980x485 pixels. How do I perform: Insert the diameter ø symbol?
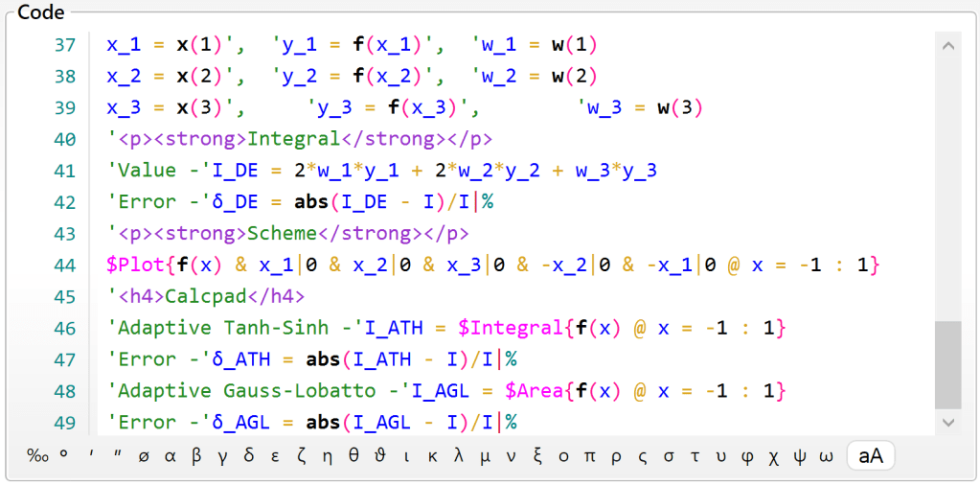(x=144, y=457)
